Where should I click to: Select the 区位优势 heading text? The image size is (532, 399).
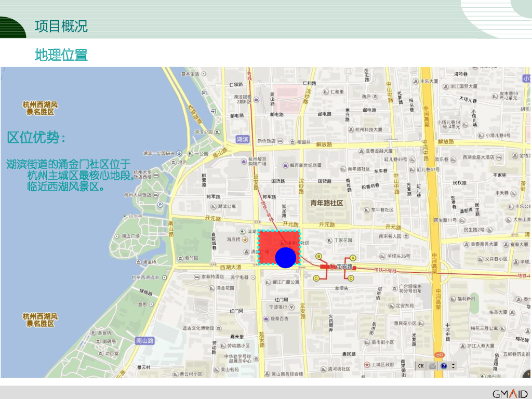tap(36, 137)
